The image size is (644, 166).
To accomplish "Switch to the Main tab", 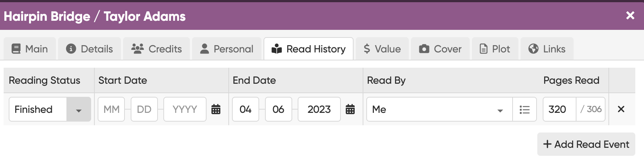I will 30,49.
